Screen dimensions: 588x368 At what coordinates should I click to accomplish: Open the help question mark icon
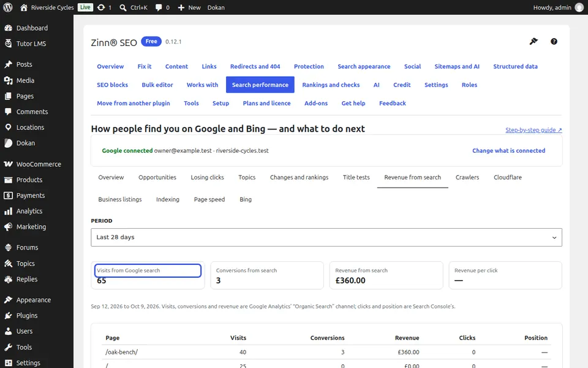[x=554, y=42]
